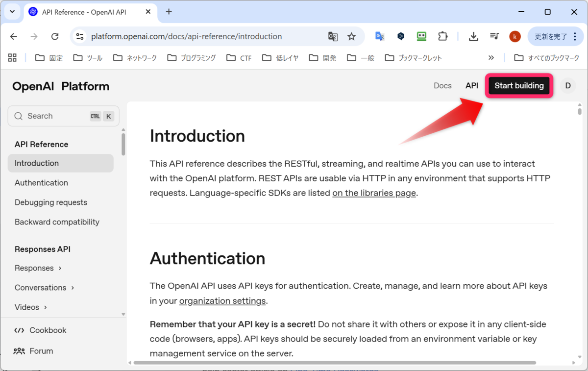Open the Extensions puzzle icon
Viewport: 588px width, 371px height.
[442, 36]
